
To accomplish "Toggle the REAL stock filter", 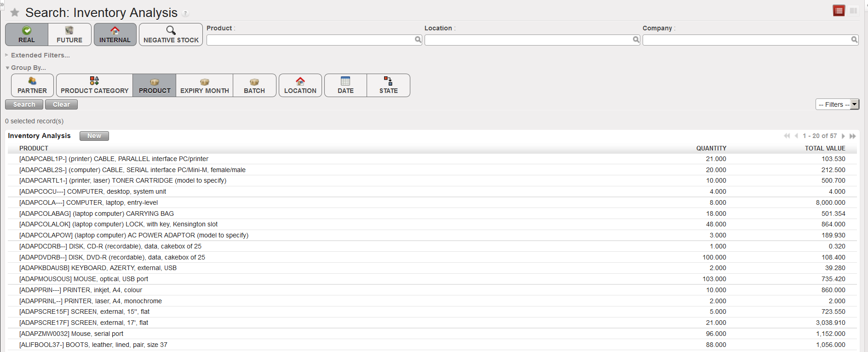I will point(27,35).
